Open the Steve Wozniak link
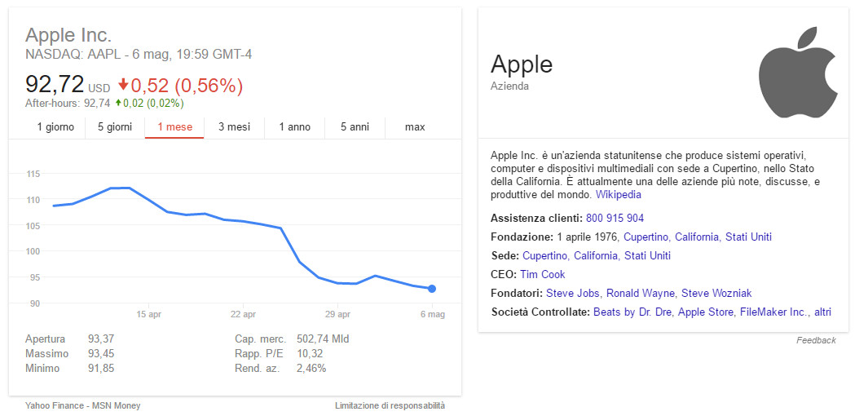The image size is (868, 416). [716, 293]
